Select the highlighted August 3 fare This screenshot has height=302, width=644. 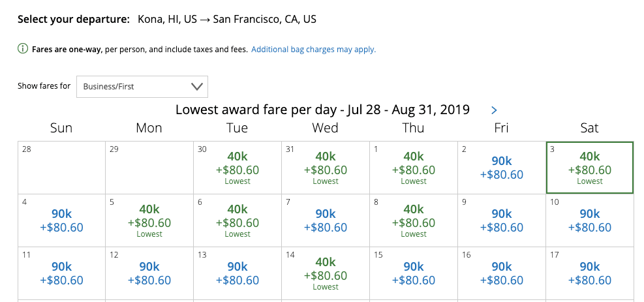click(x=589, y=168)
